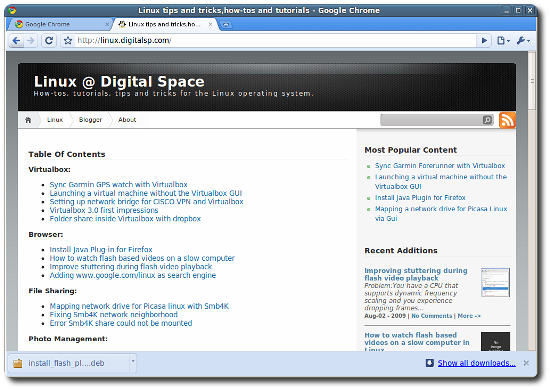Image resolution: width=550 pixels, height=390 pixels.
Task: Open Setting up network bridge for CISCO VPN
Action: 147,202
